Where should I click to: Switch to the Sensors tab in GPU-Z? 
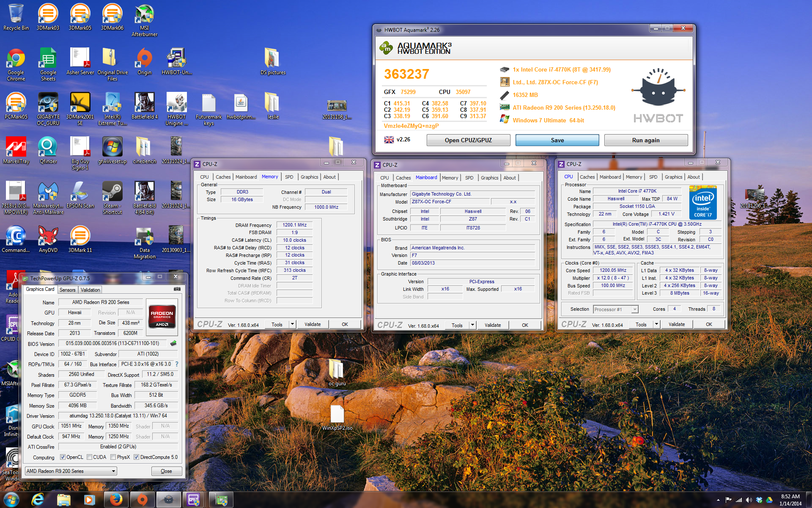click(x=67, y=290)
